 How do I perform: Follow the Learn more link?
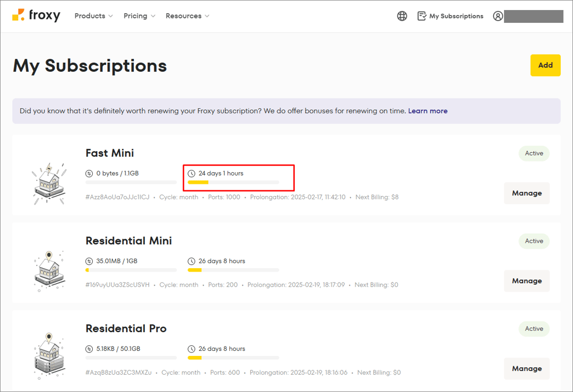[428, 111]
